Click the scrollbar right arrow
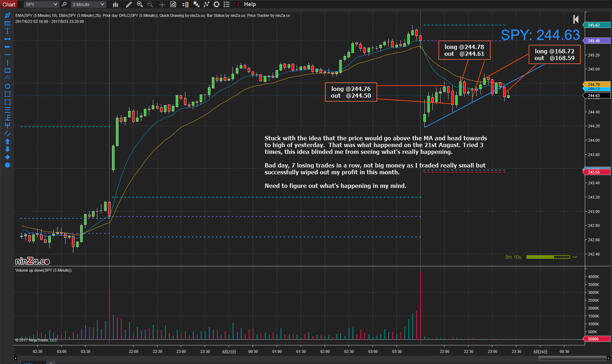Screen dimensions: 612x364 (x=608, y=358)
